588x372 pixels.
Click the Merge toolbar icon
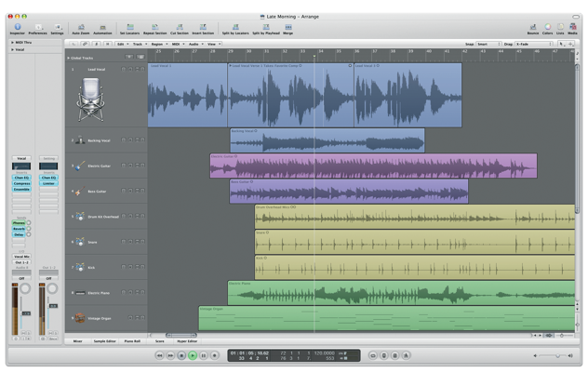coord(288,27)
